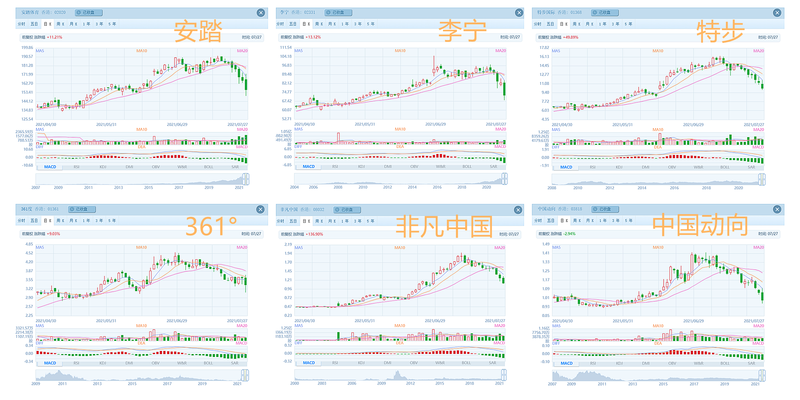Select RSI indicator in 非凡中国 panel
This screenshot has width=800, height=400.
[335, 363]
